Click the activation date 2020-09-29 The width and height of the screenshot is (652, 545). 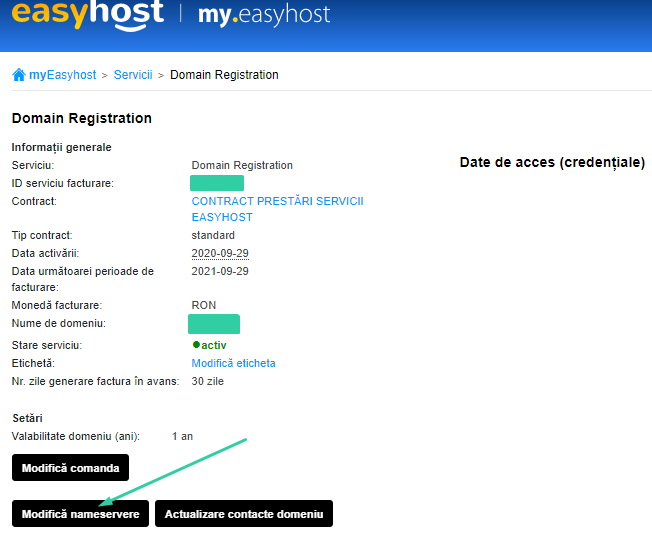tap(220, 253)
